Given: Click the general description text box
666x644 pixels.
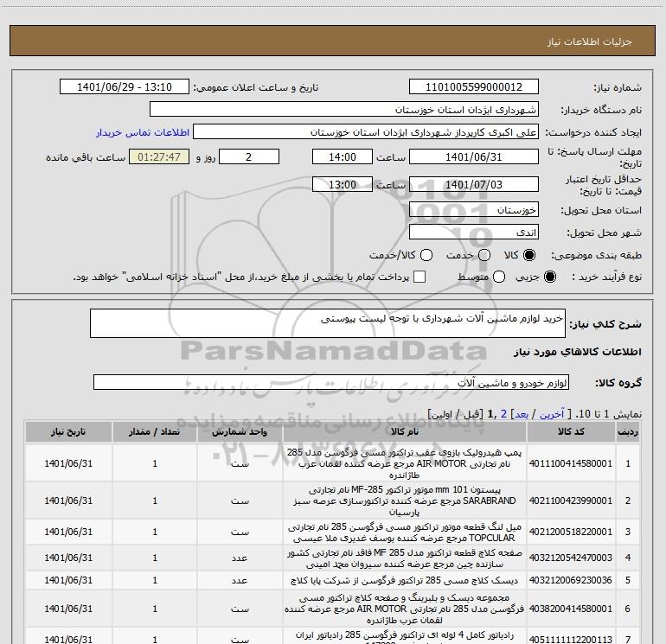Looking at the screenshot, I should point(328,323).
